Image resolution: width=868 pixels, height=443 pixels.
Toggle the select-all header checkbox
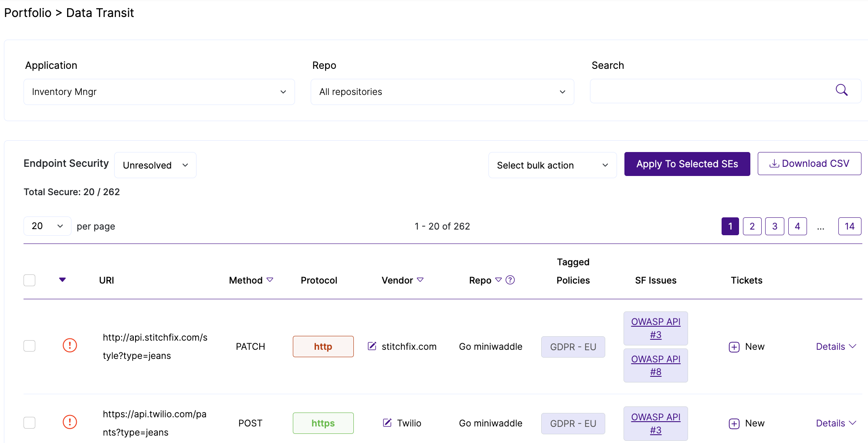tap(30, 280)
